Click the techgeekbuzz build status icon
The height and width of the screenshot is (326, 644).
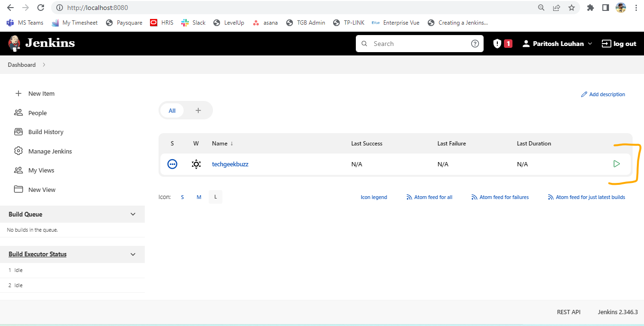(x=172, y=164)
